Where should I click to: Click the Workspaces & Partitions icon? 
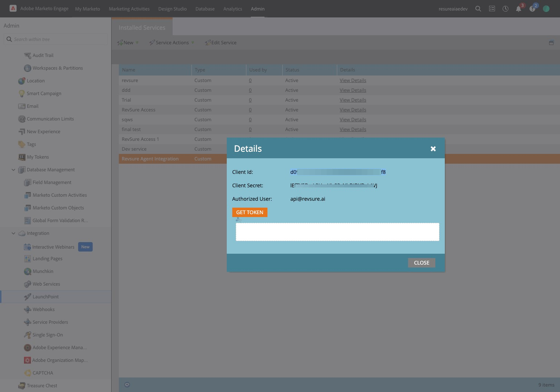pos(28,68)
